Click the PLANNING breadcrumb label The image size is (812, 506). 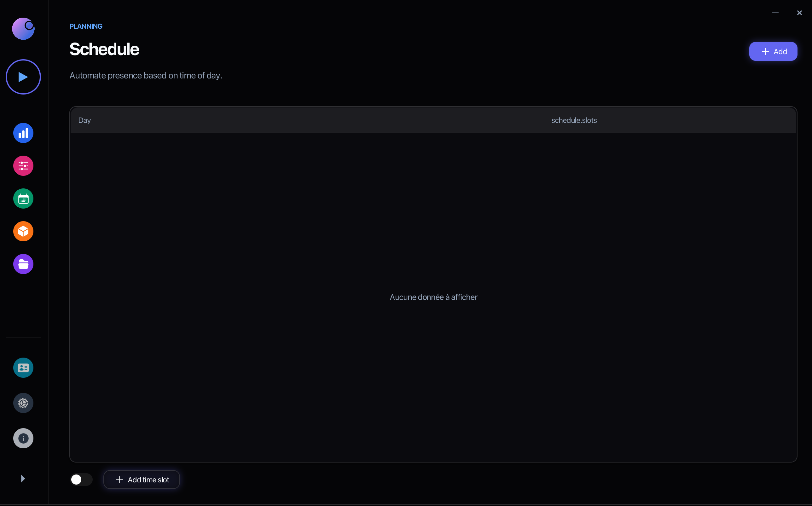86,26
